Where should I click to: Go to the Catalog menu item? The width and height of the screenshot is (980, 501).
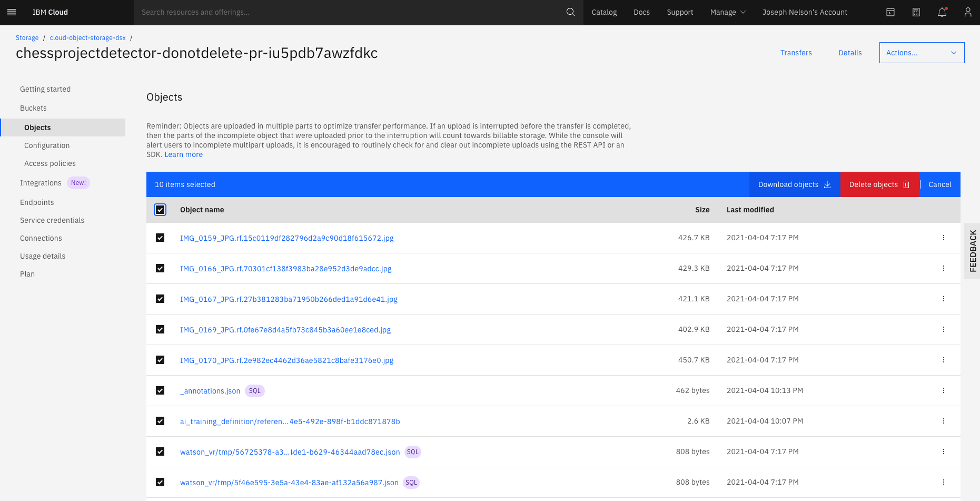[x=603, y=12]
